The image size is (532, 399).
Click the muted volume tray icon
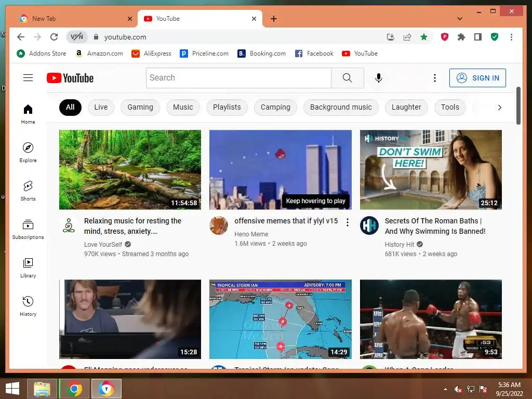point(458,389)
